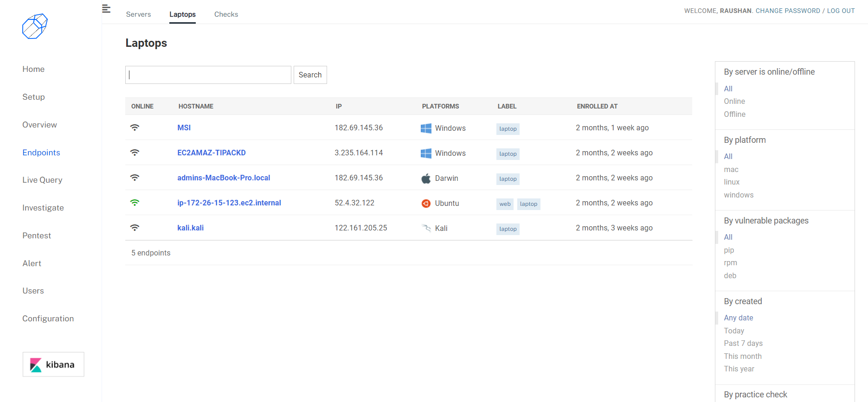
Task: Click the hamburger menu icon
Action: coord(106,9)
